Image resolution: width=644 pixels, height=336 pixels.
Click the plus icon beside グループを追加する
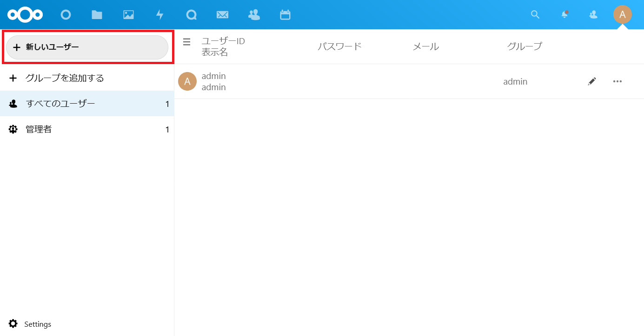pyautogui.click(x=13, y=78)
